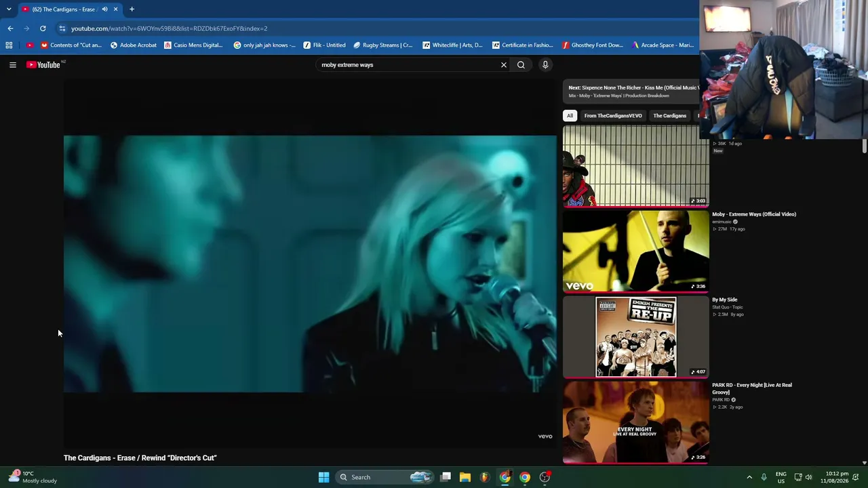Open the emimusic channel link
The width and height of the screenshot is (868, 488).
coord(722,222)
